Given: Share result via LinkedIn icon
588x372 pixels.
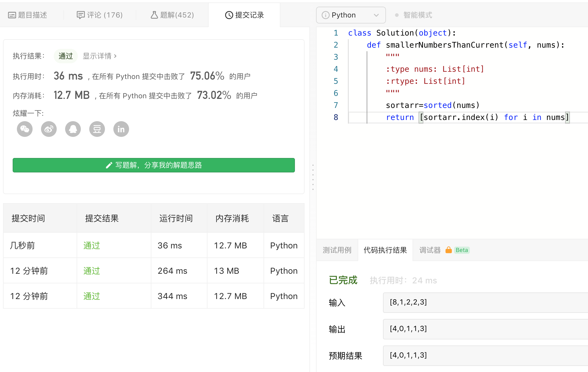Looking at the screenshot, I should point(121,129).
